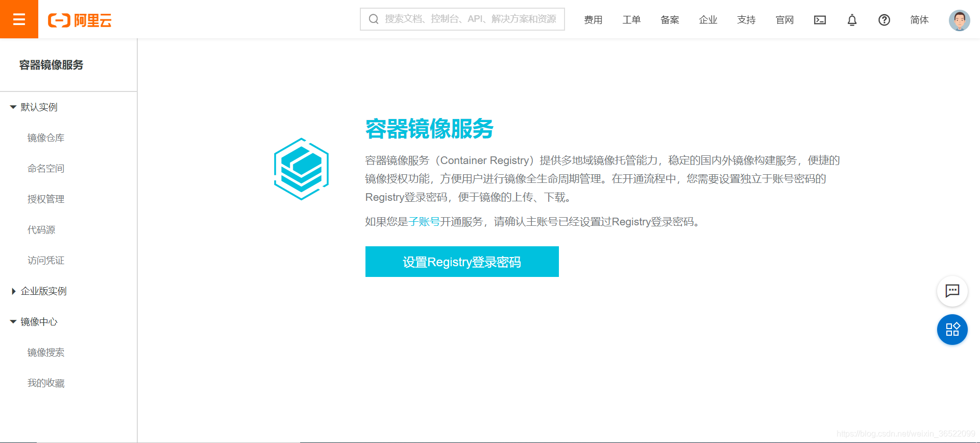The width and height of the screenshot is (980, 443).
Task: Open the Cloud Shell terminal icon
Action: (820, 20)
